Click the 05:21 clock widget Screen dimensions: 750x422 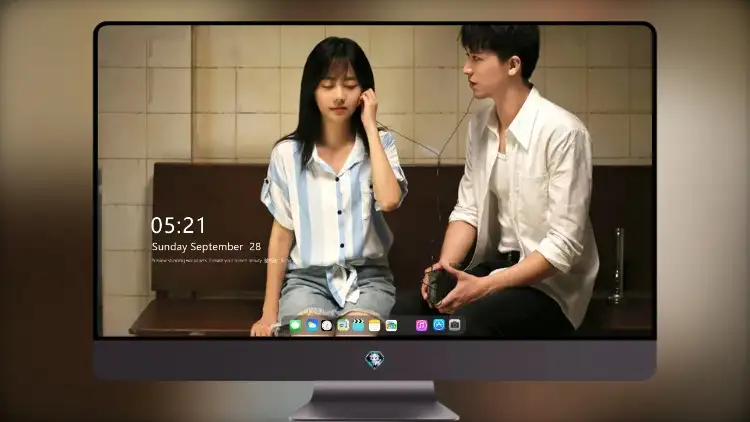tap(178, 225)
